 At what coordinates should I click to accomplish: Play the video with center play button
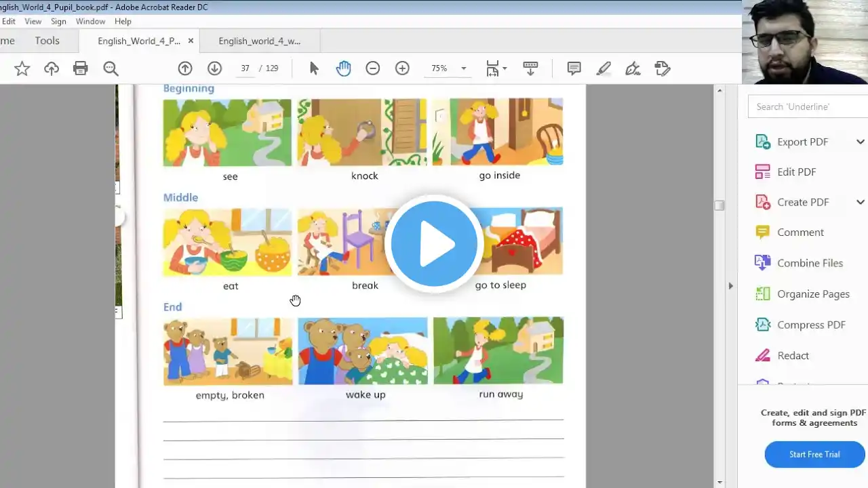(x=434, y=244)
